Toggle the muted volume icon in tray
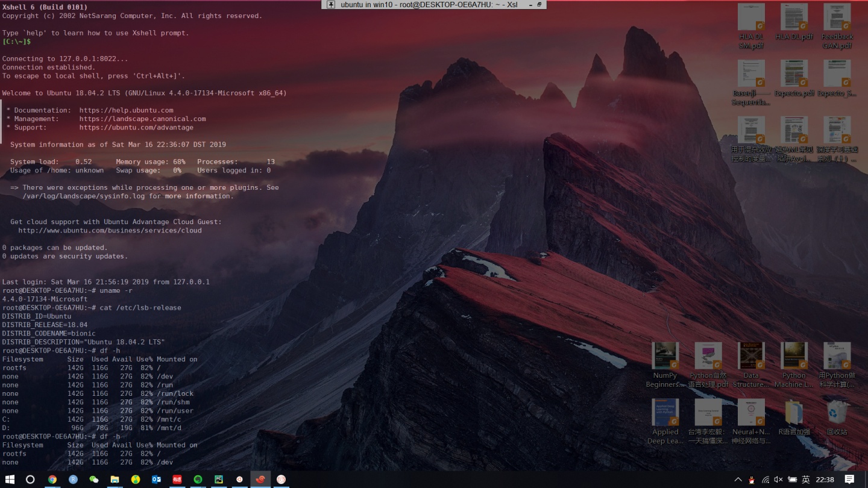The height and width of the screenshot is (488, 868). click(x=778, y=480)
